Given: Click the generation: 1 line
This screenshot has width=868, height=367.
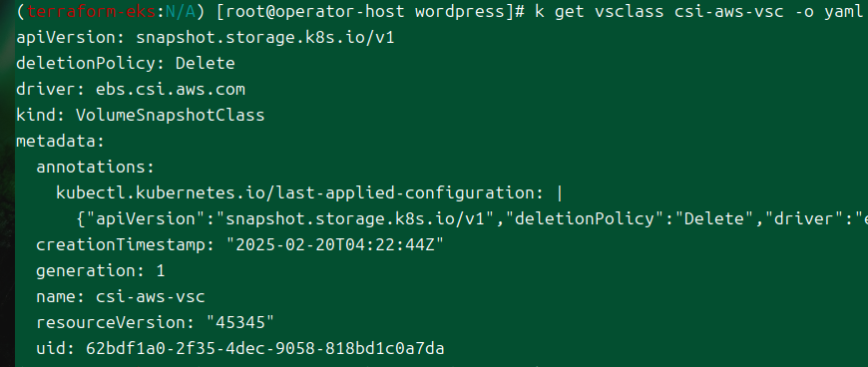Looking at the screenshot, I should click(x=100, y=270).
